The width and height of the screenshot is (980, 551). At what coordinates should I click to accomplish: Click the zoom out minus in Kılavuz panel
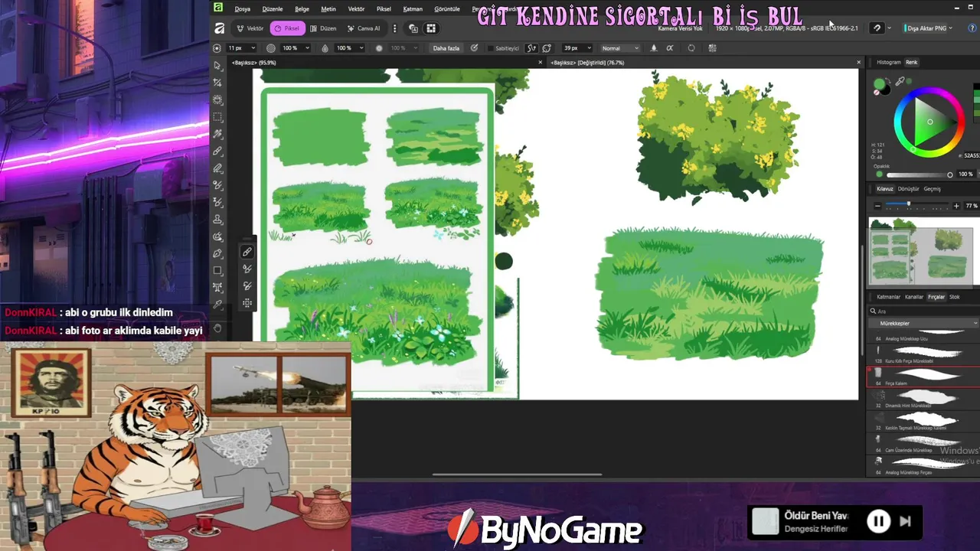(877, 206)
